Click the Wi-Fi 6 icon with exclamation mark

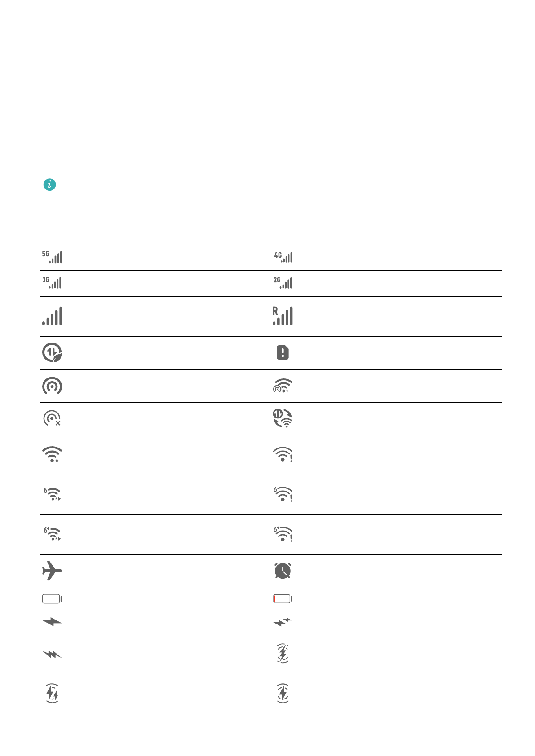(x=283, y=494)
